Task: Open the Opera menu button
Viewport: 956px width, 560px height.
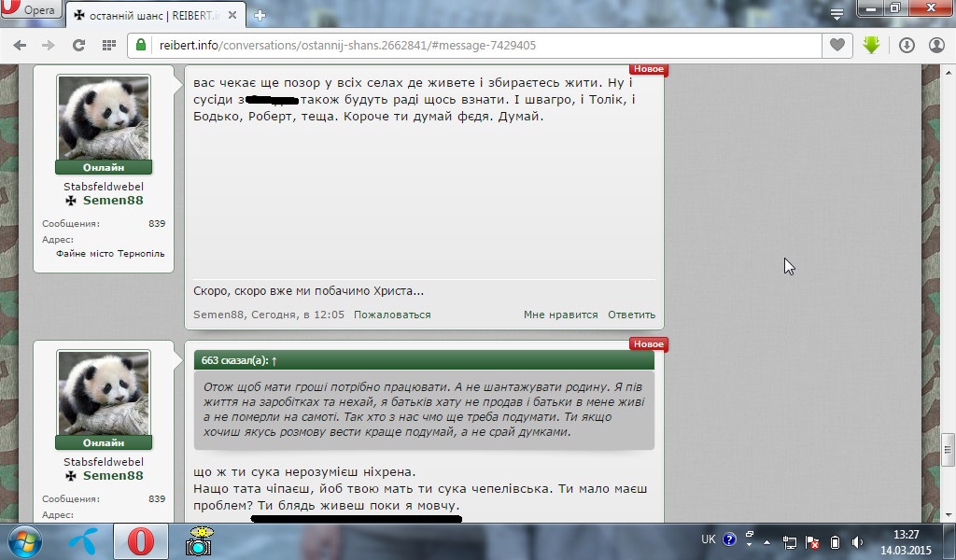Action: point(31,9)
